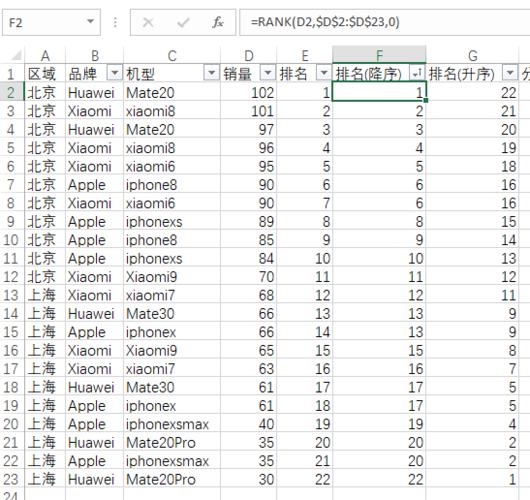Open the Insert Function fx button

click(218, 23)
